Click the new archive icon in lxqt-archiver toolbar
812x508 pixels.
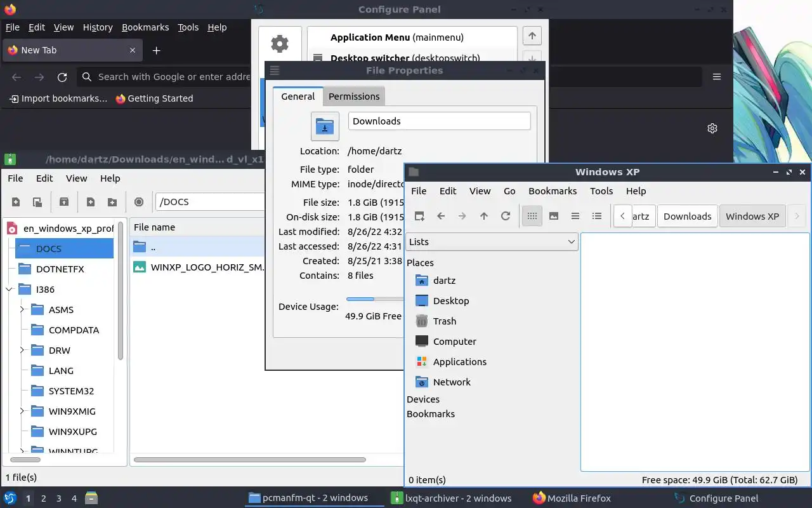point(16,202)
